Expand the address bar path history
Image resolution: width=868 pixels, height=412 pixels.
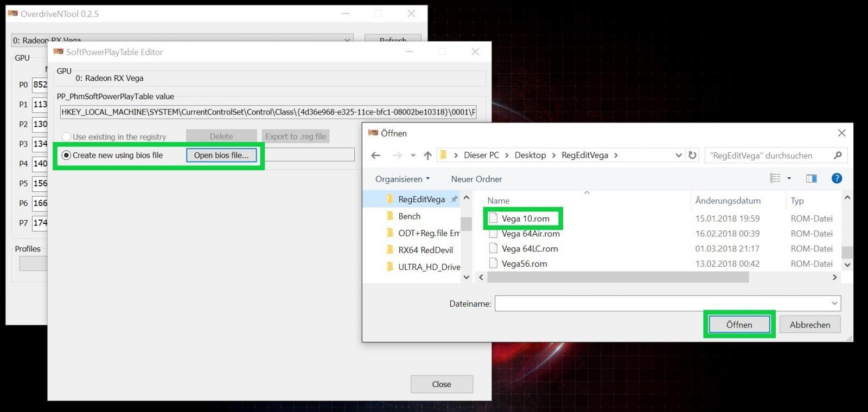pyautogui.click(x=678, y=155)
